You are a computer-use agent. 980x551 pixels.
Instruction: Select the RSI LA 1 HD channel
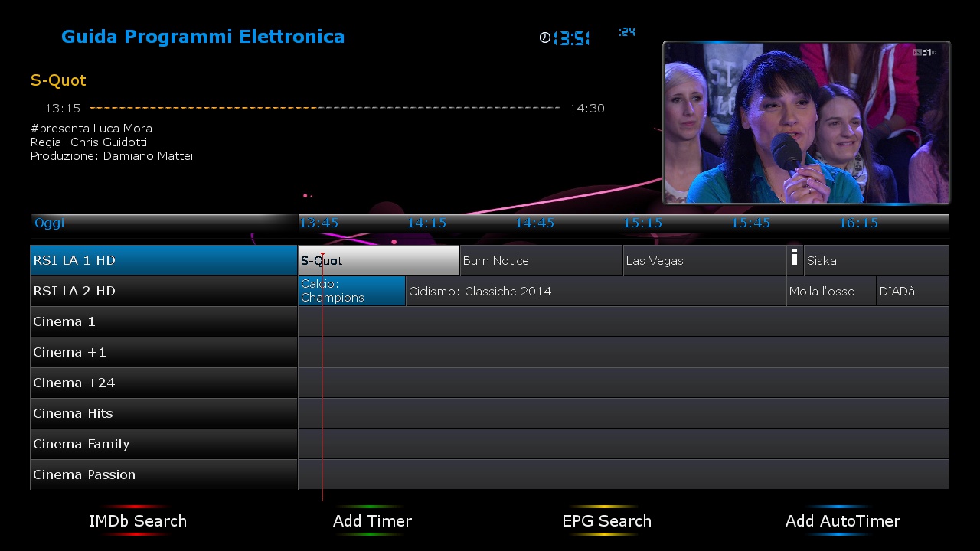[x=164, y=260]
